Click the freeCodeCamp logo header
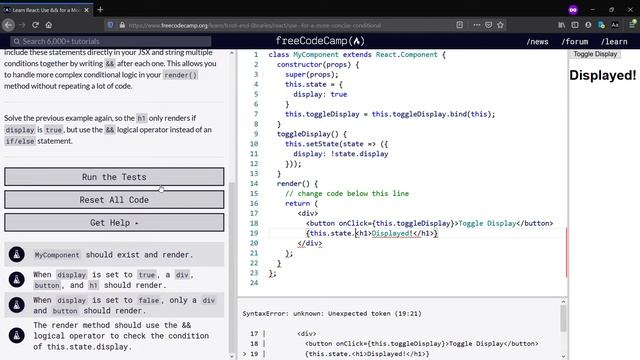This screenshot has width=640, height=360. pyautogui.click(x=320, y=41)
